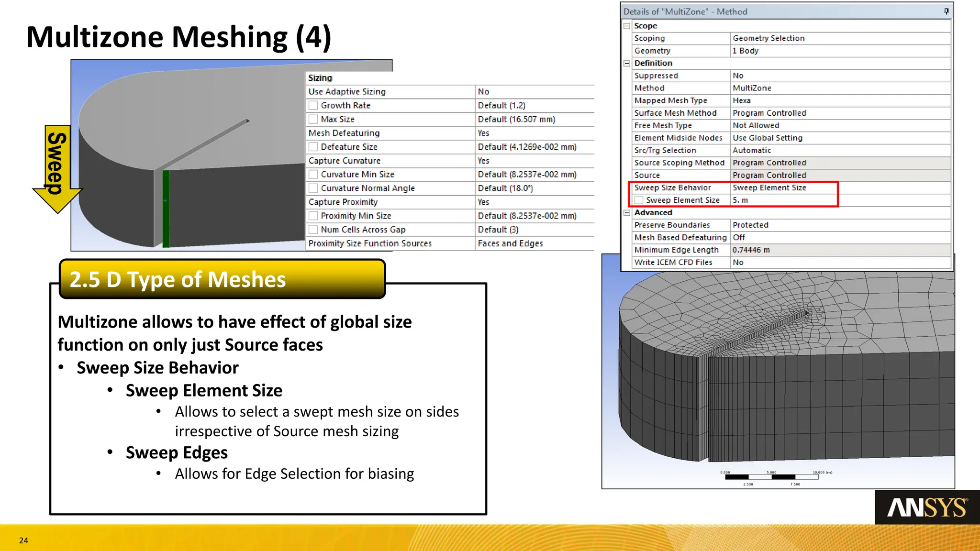Enable the Max Size checkbox
980x551 pixels.
pos(313,119)
